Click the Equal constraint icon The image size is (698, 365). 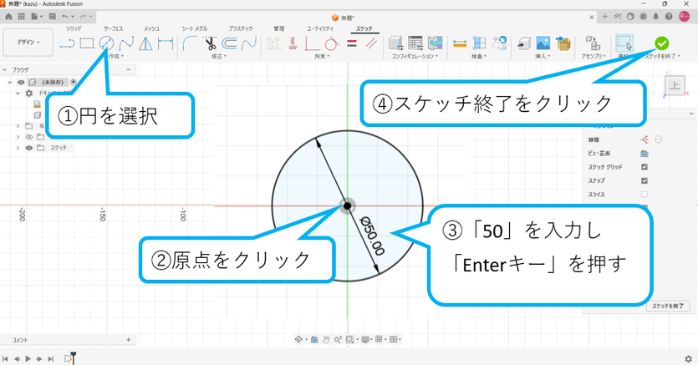(352, 44)
